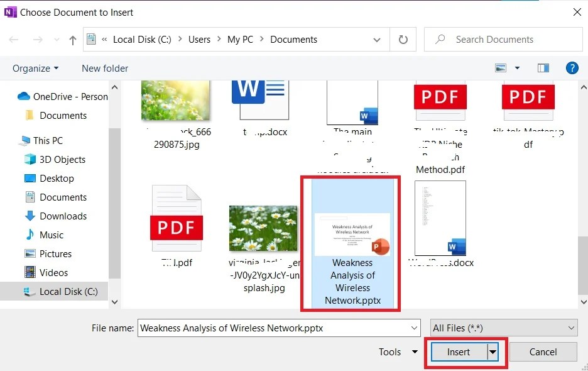The height and width of the screenshot is (371, 588).
Task: Open the blue Help question mark
Action: pyautogui.click(x=572, y=68)
